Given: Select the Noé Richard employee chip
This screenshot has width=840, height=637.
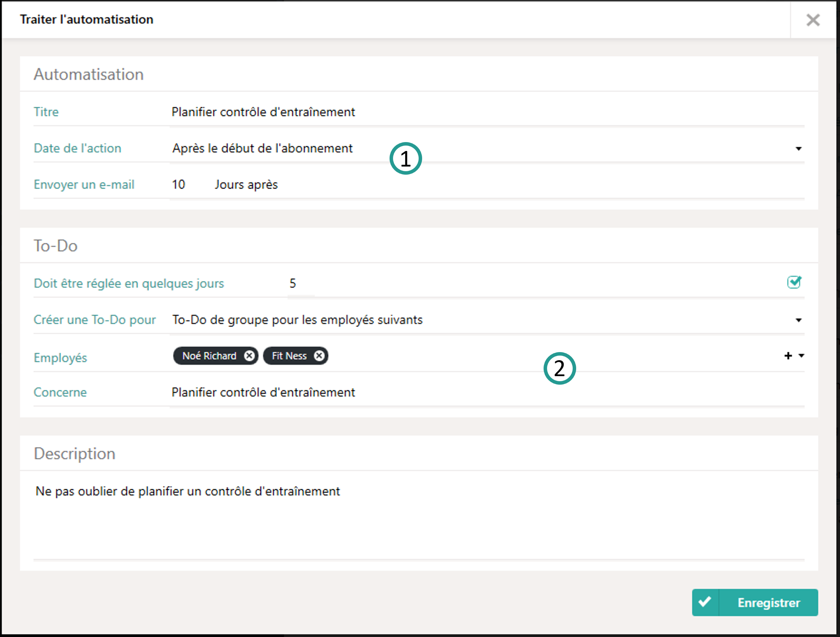Looking at the screenshot, I should tap(210, 356).
